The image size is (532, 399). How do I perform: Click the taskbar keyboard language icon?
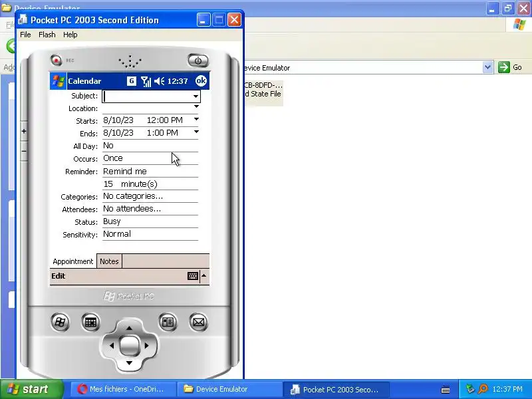(x=446, y=390)
